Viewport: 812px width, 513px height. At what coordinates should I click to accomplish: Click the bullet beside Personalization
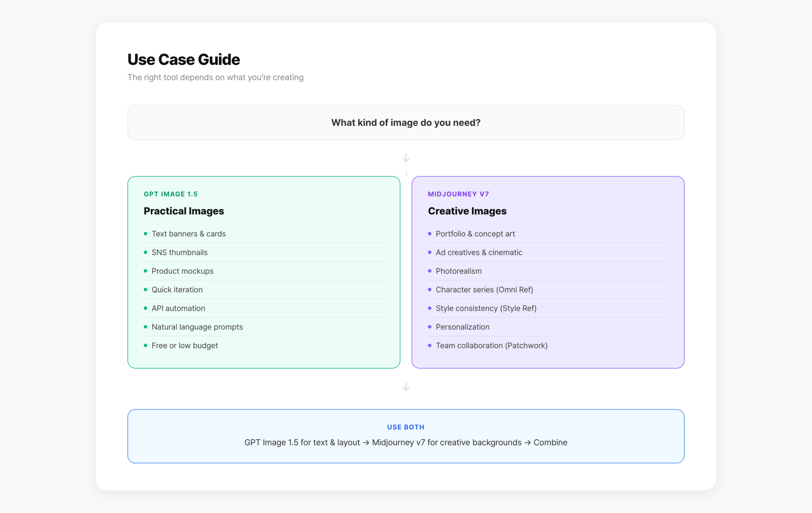pos(430,327)
